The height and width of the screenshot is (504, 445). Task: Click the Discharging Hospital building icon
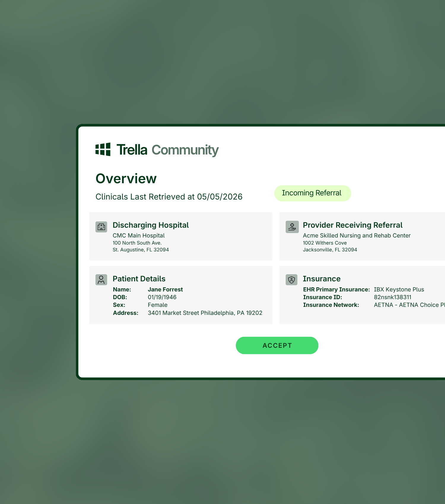101,227
